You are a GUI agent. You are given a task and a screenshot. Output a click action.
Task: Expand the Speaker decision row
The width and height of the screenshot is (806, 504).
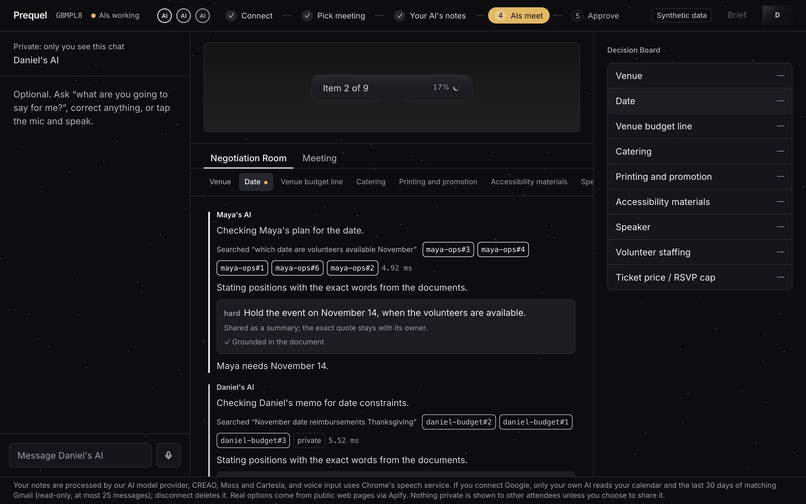(x=700, y=227)
